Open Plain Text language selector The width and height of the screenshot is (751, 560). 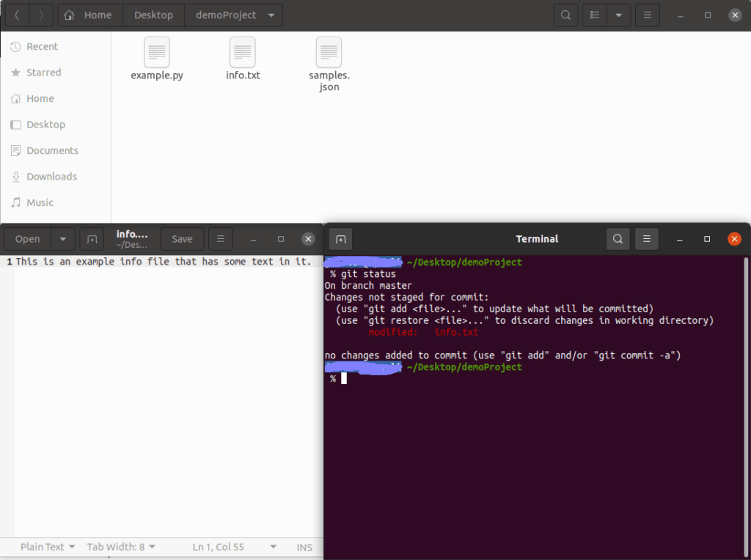coord(48,547)
